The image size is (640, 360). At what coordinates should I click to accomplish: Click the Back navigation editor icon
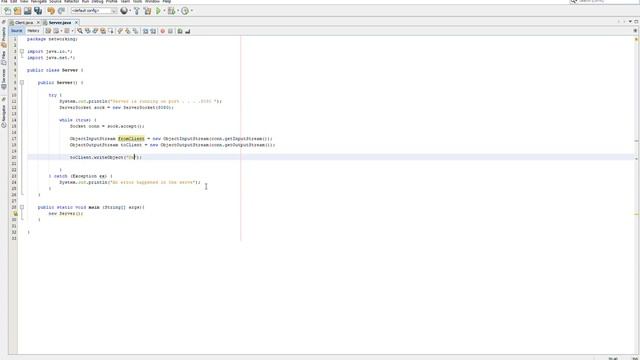click(x=56, y=31)
